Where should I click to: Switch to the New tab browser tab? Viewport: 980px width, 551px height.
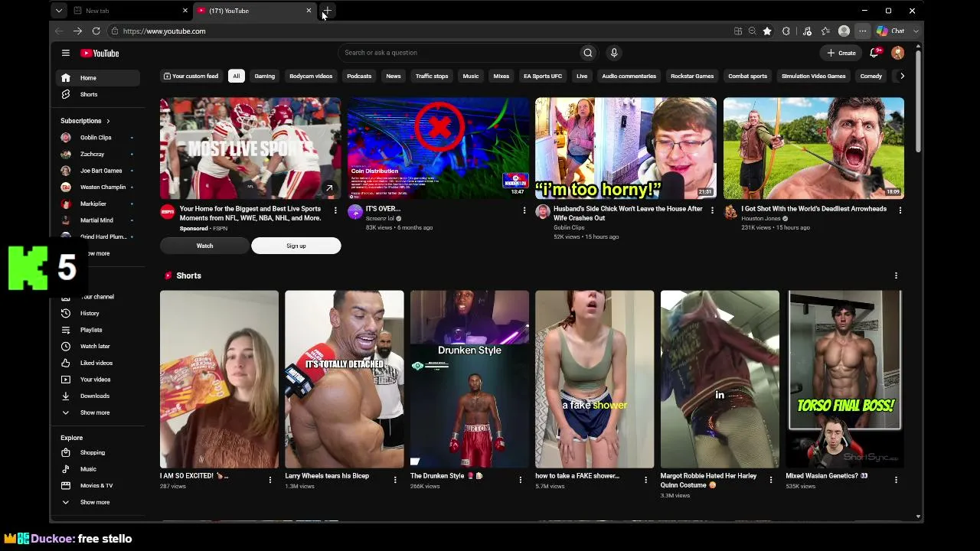click(130, 11)
